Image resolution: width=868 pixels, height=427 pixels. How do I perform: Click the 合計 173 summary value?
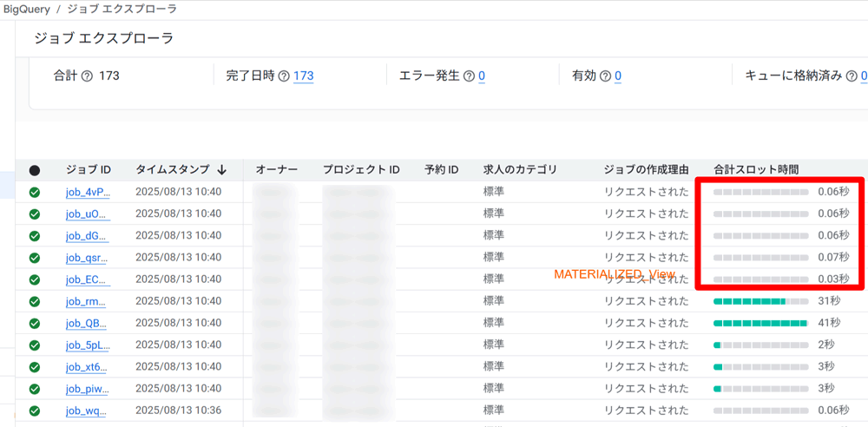click(109, 76)
